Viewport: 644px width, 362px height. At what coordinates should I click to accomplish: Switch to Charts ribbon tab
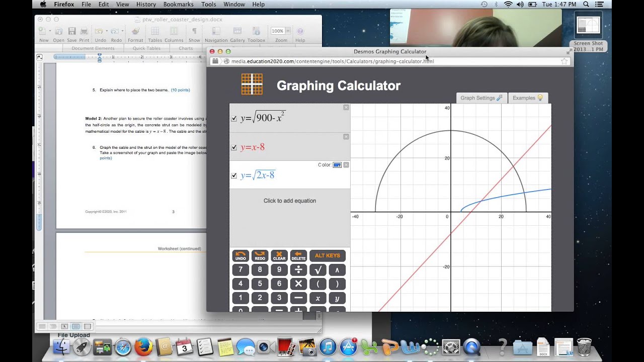pos(186,48)
